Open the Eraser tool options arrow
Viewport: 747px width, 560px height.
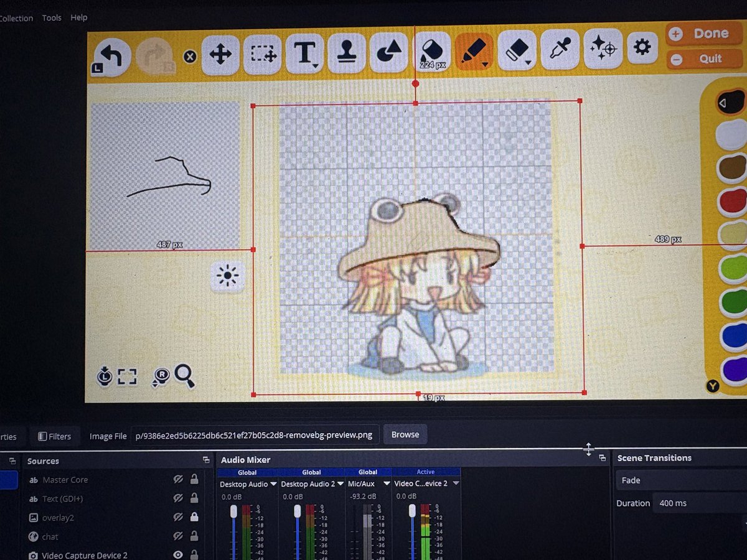[528, 62]
